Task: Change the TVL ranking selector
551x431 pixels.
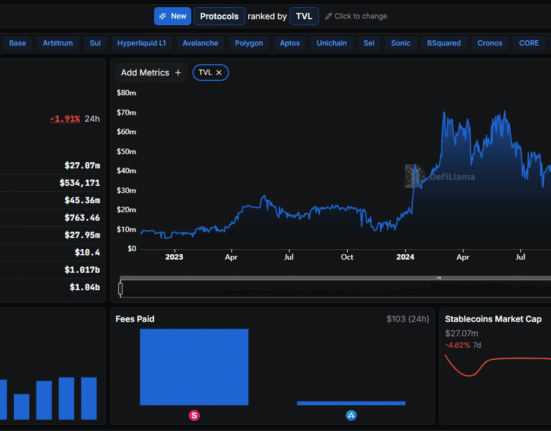Action: (304, 16)
